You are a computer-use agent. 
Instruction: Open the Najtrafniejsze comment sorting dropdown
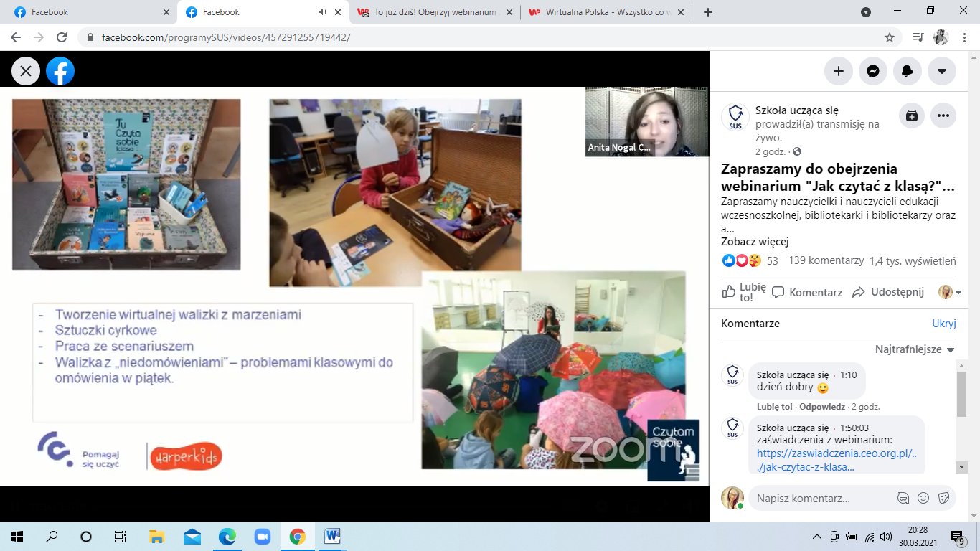[x=915, y=349]
